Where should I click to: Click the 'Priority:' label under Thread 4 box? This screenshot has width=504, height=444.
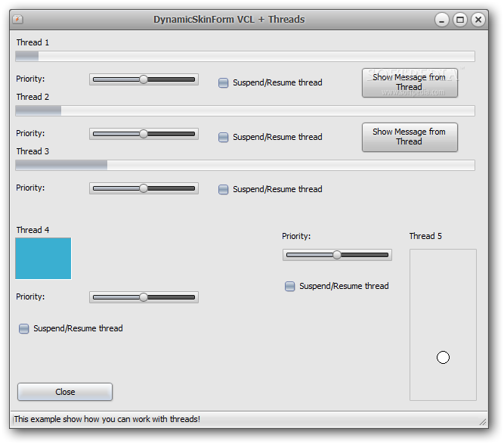[x=30, y=297]
